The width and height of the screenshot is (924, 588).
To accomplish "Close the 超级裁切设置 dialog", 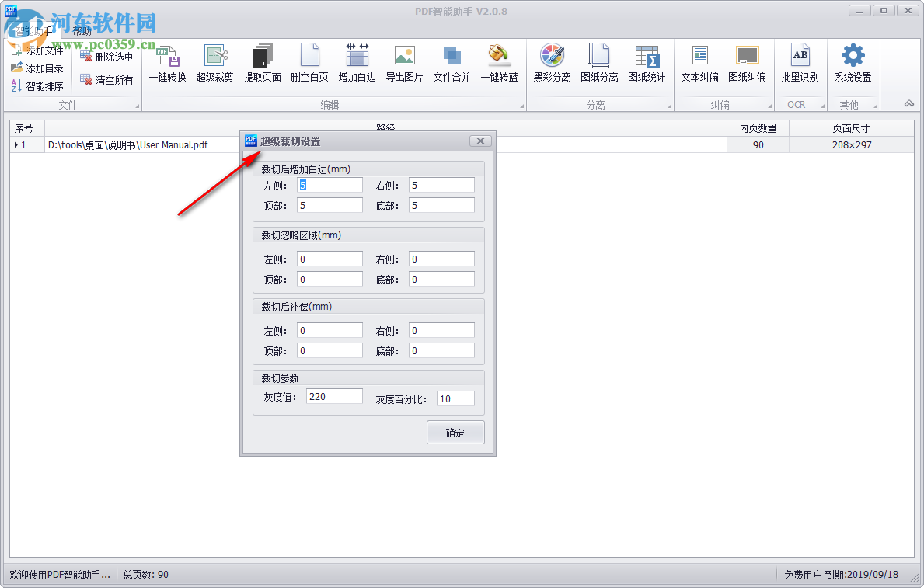I will 480,141.
